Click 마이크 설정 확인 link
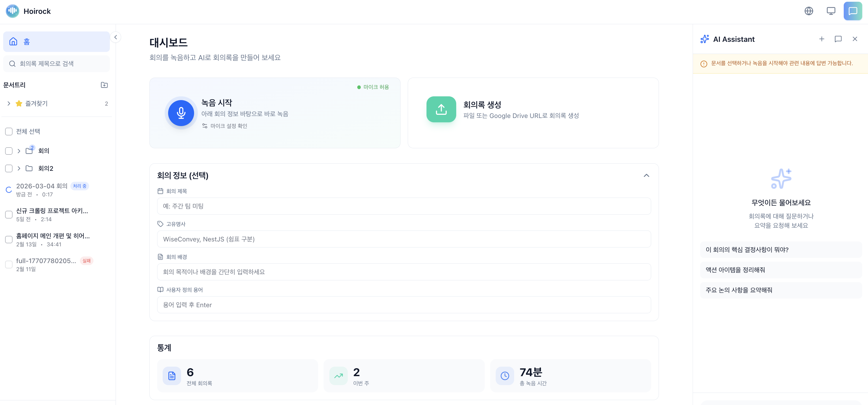This screenshot has width=868, height=405. pyautogui.click(x=228, y=126)
